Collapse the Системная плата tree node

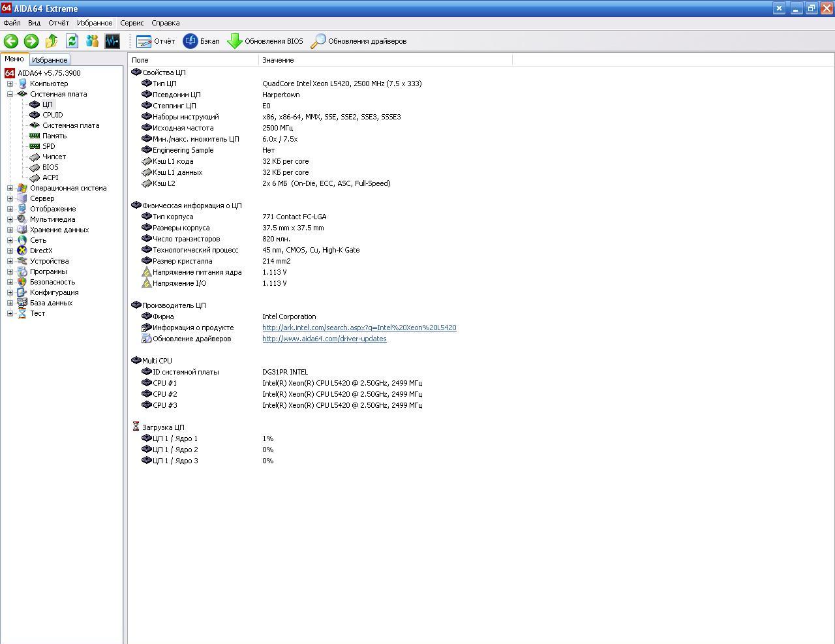(10, 94)
